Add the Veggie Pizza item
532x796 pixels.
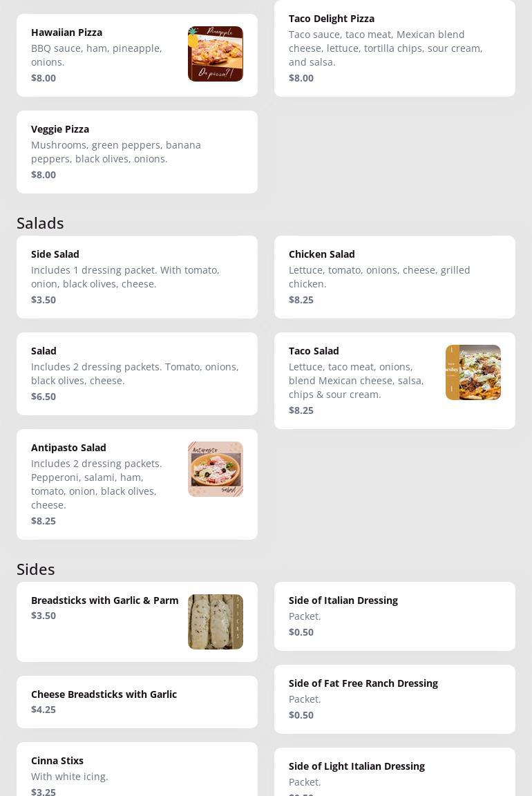[137, 152]
